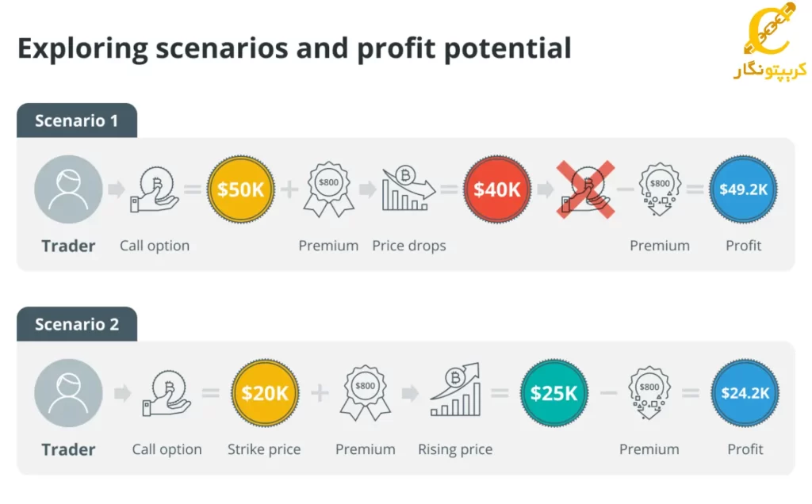
Task: Select the red $40K coin
Action: click(497, 189)
